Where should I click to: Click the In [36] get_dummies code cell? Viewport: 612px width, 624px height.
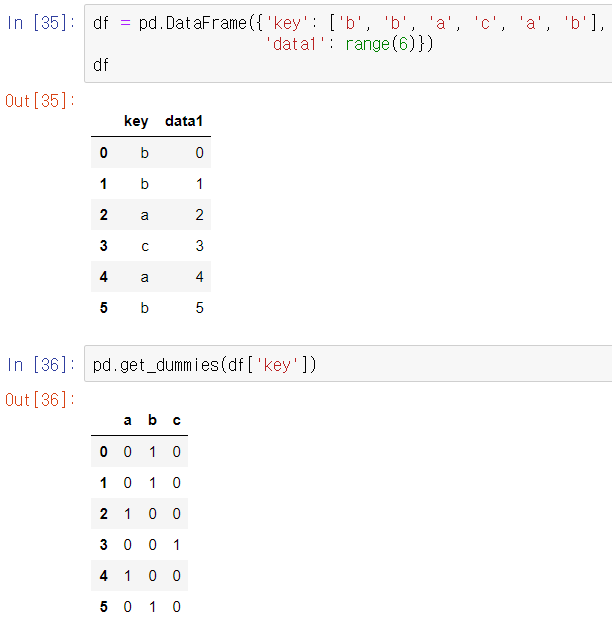coord(348,364)
